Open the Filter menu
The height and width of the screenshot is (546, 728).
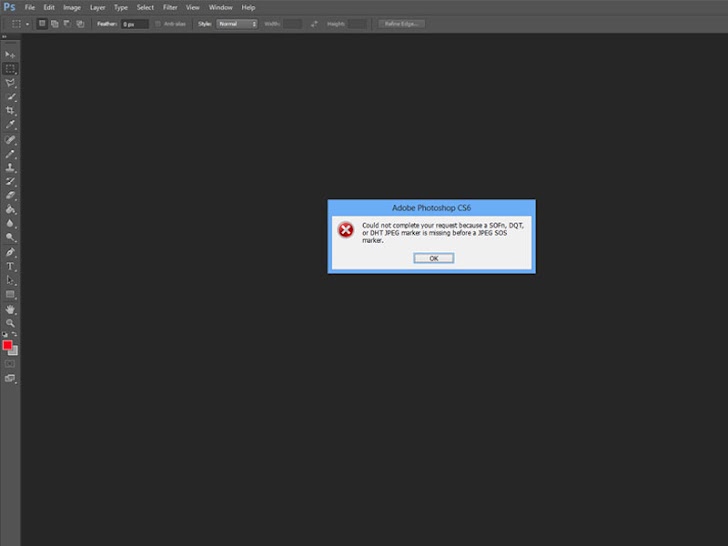pyautogui.click(x=170, y=7)
